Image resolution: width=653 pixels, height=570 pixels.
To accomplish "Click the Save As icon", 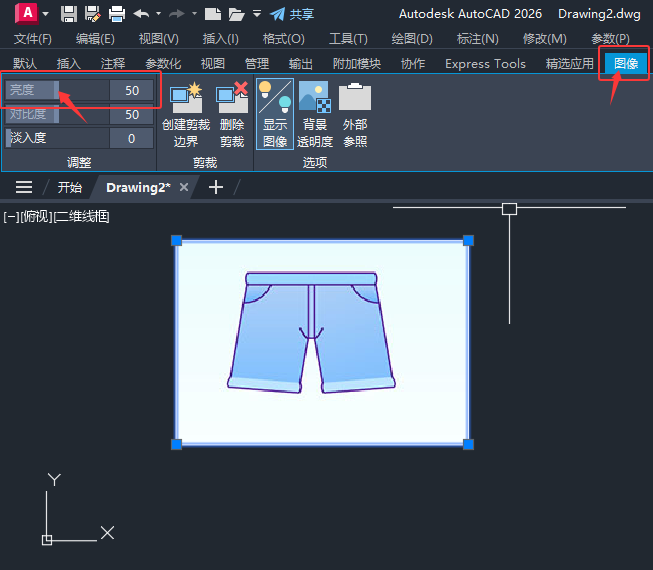I will point(93,14).
